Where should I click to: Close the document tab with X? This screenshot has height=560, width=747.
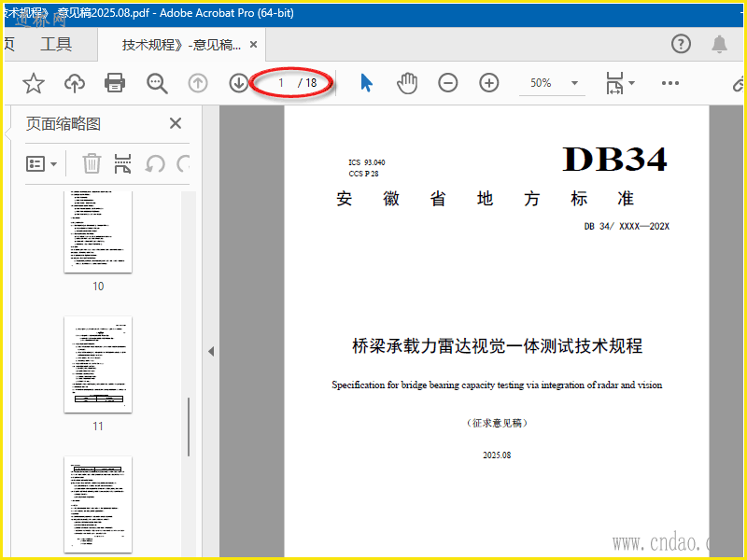253,44
